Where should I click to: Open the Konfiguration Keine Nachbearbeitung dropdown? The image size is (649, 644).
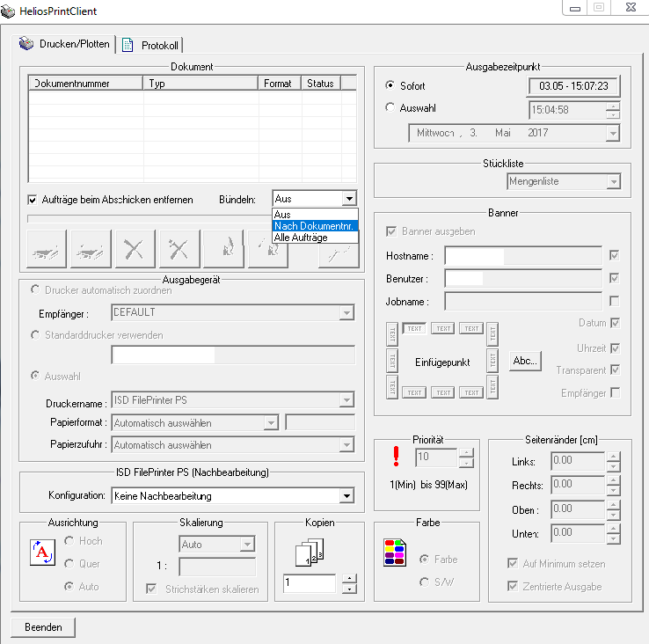[346, 496]
